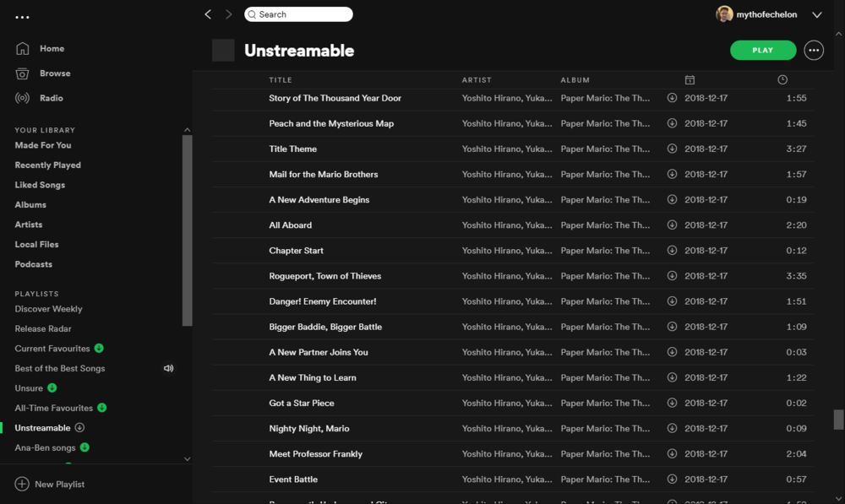The width and height of the screenshot is (845, 504).
Task: Click green downloaded indicator next to Ana-Ben songs
Action: coord(84,447)
